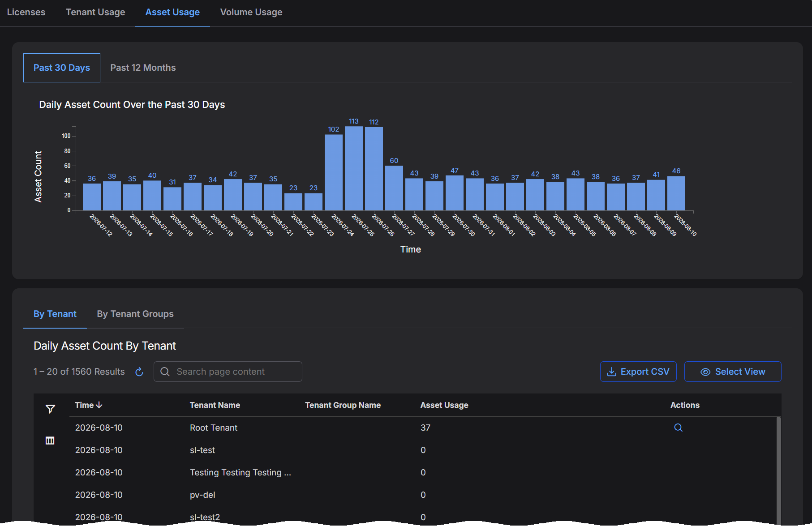
Task: Select the Past 12 Months view
Action: tap(143, 68)
